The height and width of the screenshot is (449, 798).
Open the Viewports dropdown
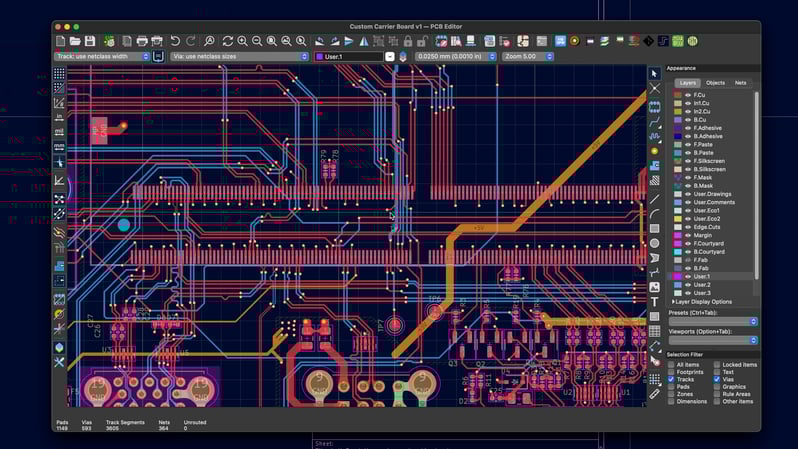tap(713, 340)
